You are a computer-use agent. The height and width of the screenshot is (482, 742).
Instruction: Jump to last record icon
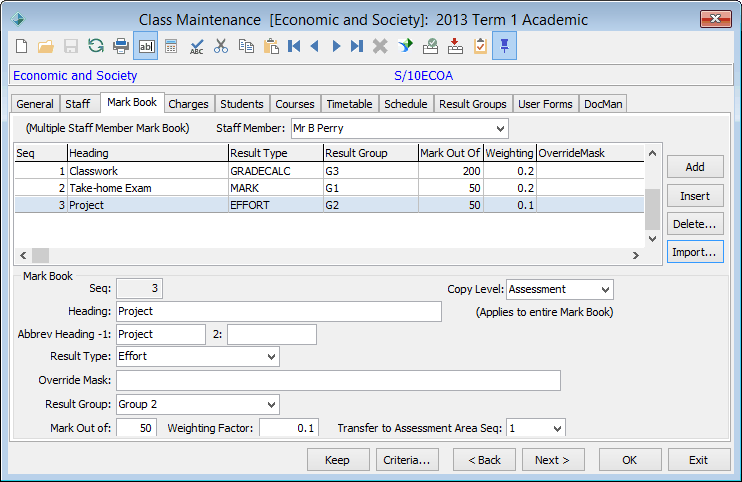coord(357,46)
